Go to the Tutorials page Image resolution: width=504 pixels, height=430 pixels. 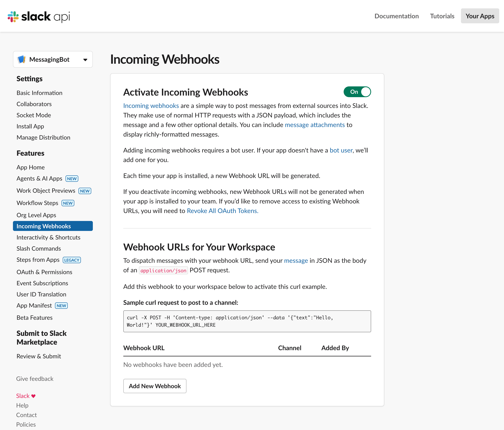[442, 16]
